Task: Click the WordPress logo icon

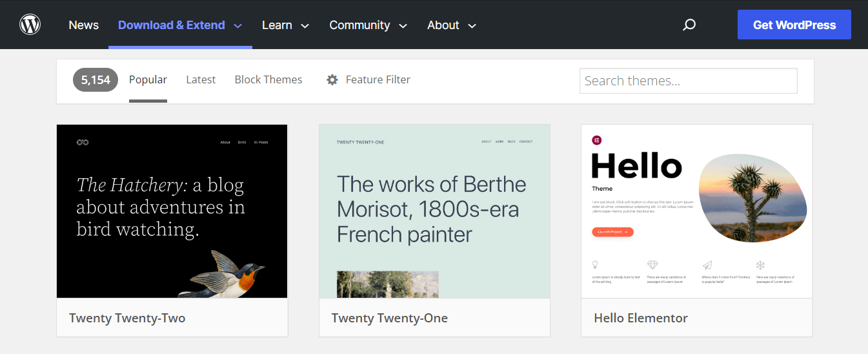Action: point(30,25)
